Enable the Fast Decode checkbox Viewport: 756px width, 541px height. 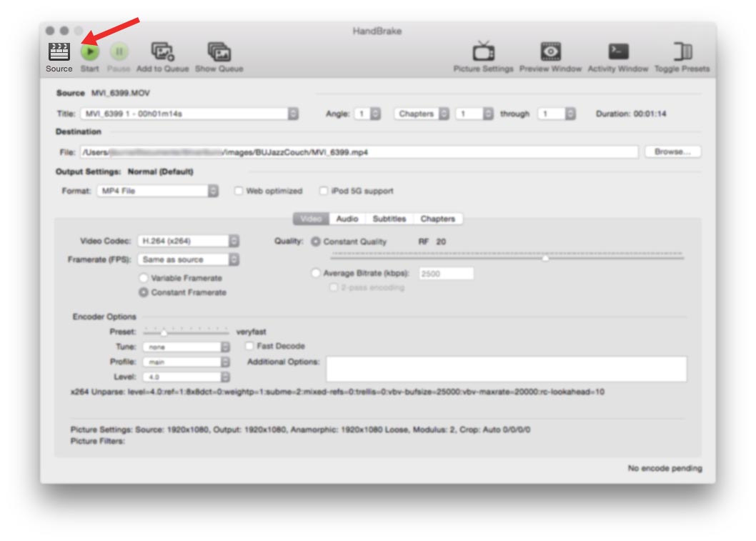click(249, 346)
